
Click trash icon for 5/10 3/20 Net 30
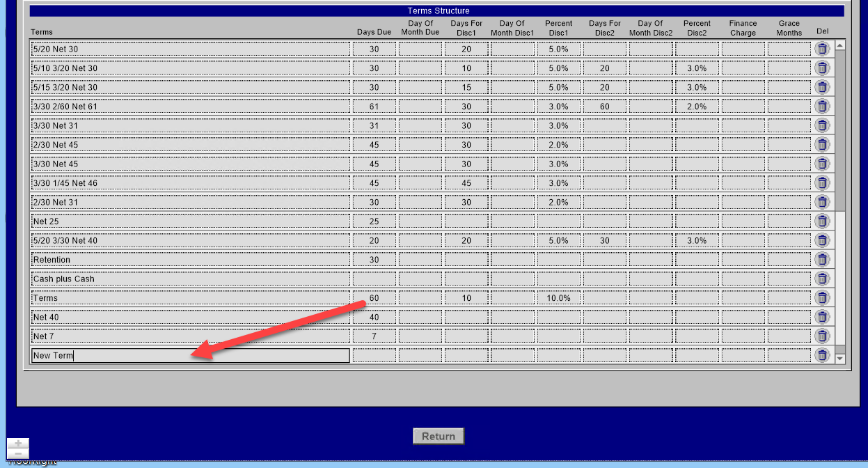822,68
